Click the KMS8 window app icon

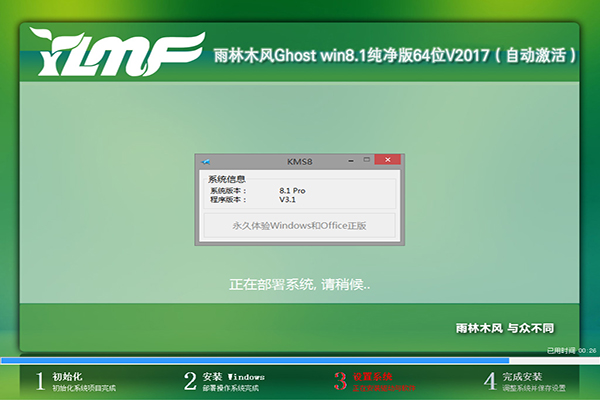click(x=205, y=162)
